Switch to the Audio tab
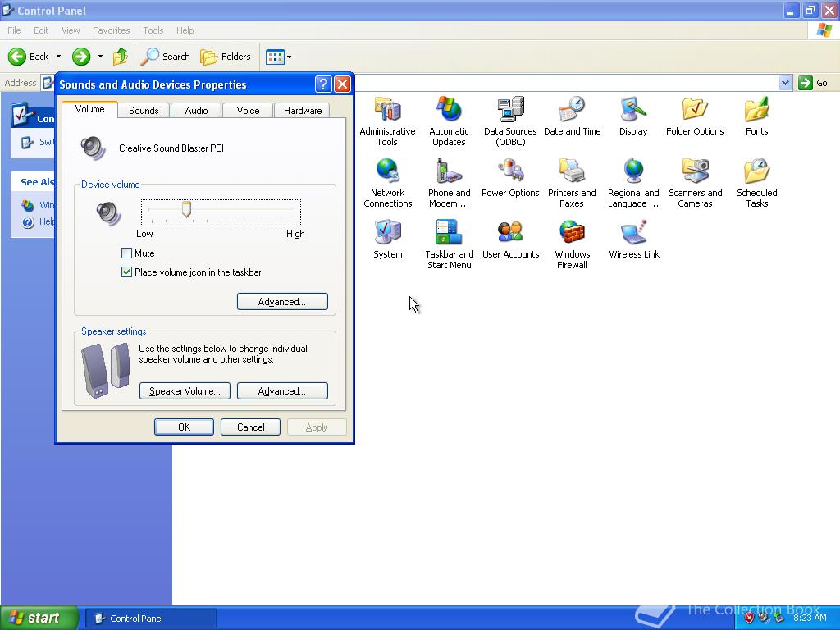 coord(196,111)
